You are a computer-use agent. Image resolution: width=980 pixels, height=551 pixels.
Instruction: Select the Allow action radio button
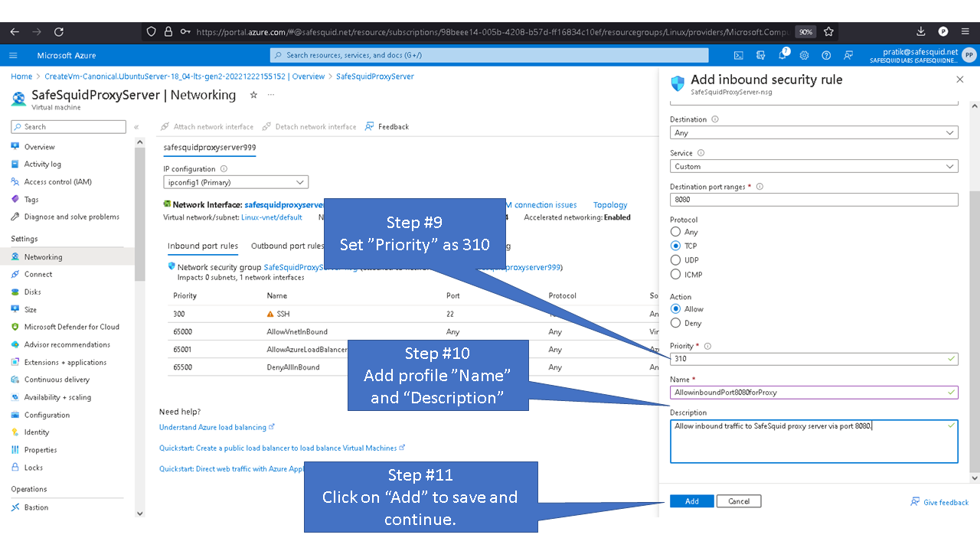(675, 309)
